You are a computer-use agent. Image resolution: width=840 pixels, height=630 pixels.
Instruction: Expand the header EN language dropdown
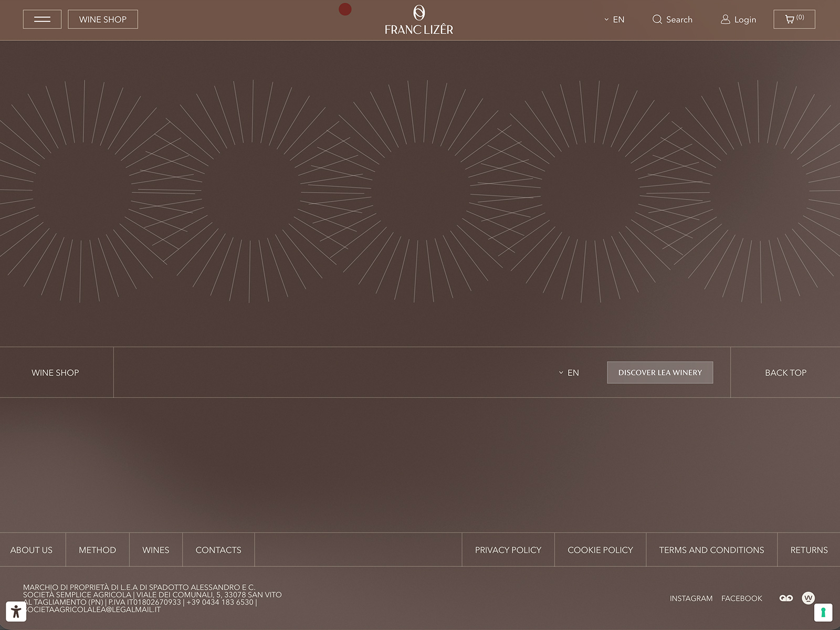[x=614, y=19]
